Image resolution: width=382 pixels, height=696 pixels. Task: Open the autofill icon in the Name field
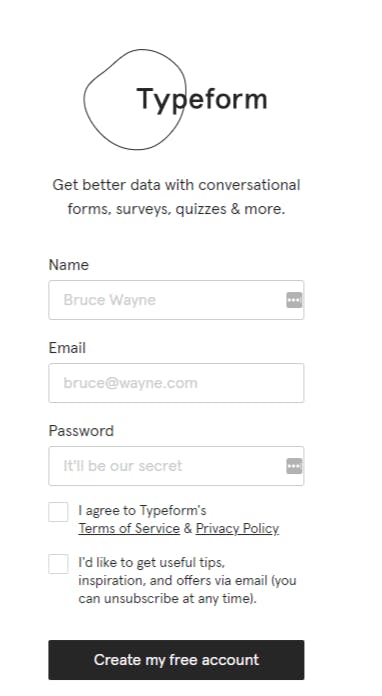[x=294, y=300]
